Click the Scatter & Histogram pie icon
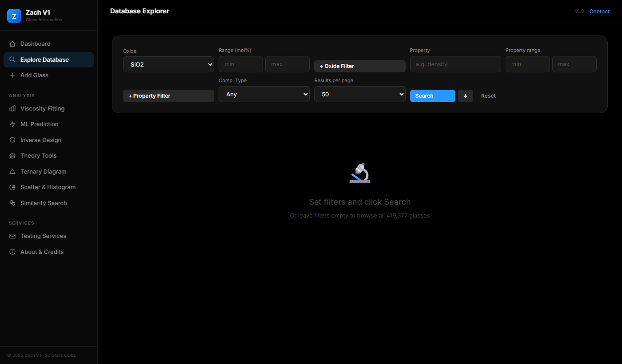 pos(12,187)
